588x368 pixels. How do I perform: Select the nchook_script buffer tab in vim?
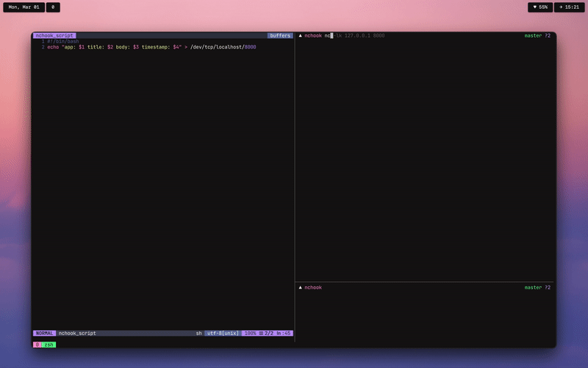click(x=54, y=35)
